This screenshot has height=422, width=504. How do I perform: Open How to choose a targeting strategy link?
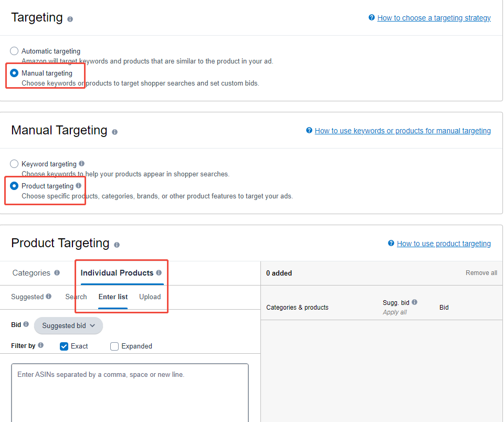point(434,18)
